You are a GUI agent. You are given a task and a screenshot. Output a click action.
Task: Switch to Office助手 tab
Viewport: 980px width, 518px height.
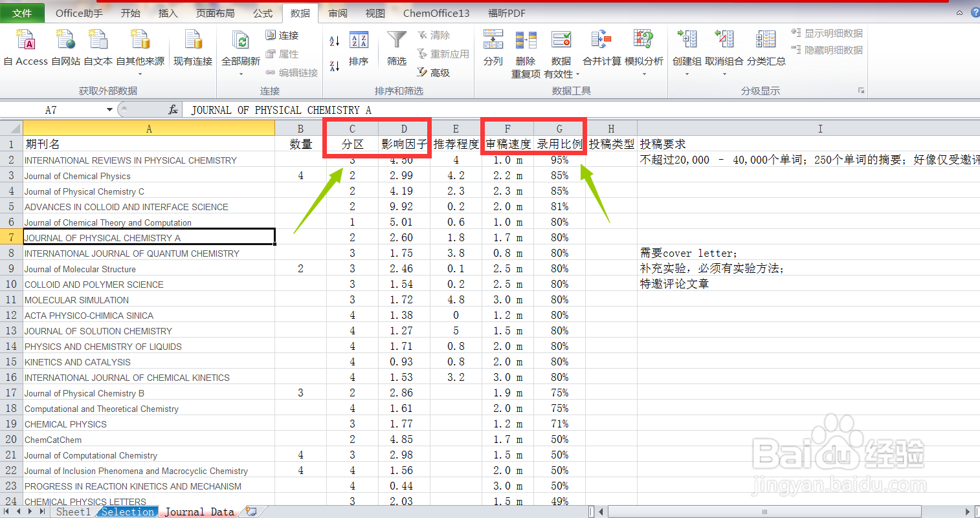click(x=79, y=13)
